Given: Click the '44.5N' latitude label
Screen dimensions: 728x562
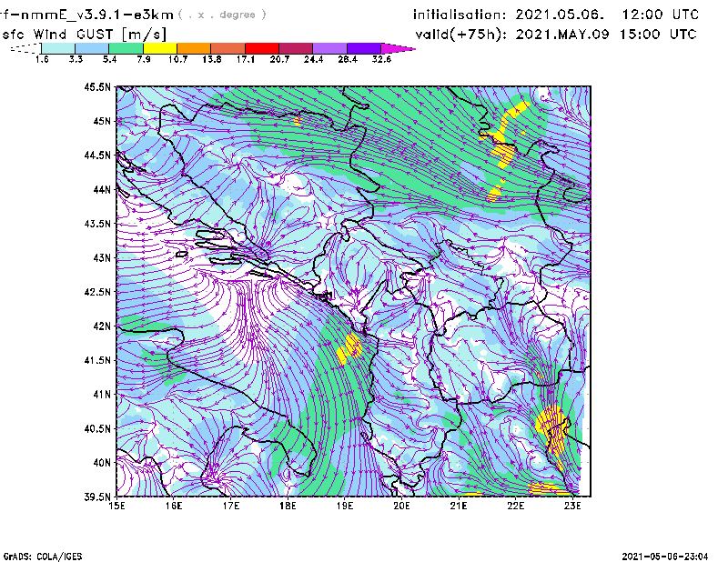Looking at the screenshot, I should (97, 155).
